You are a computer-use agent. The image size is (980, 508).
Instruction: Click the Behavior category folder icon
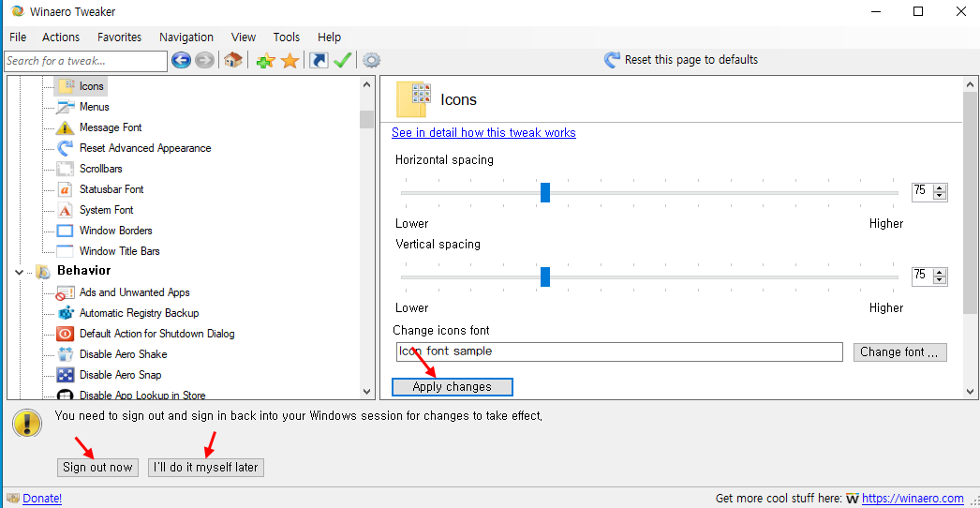pos(43,271)
